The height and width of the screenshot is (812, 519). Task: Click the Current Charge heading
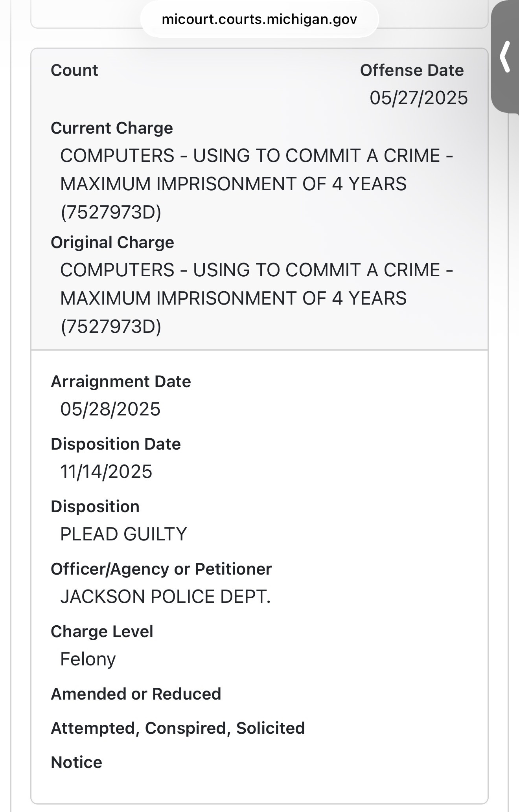pos(112,128)
